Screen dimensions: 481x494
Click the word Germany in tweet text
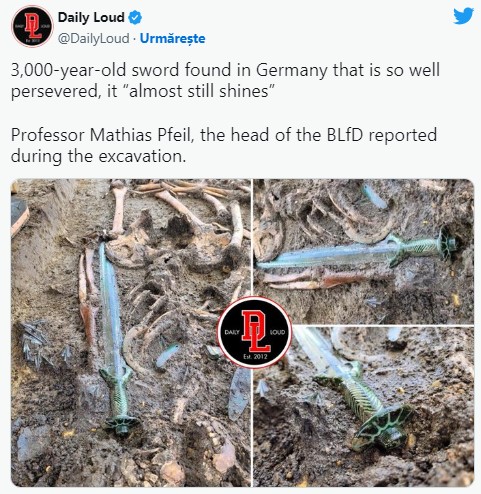[292, 70]
